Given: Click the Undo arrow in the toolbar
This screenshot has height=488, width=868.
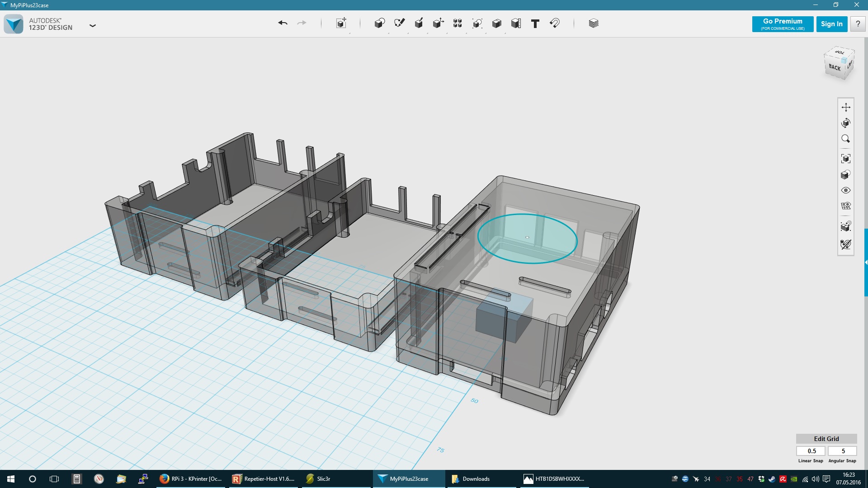Looking at the screenshot, I should click(283, 23).
